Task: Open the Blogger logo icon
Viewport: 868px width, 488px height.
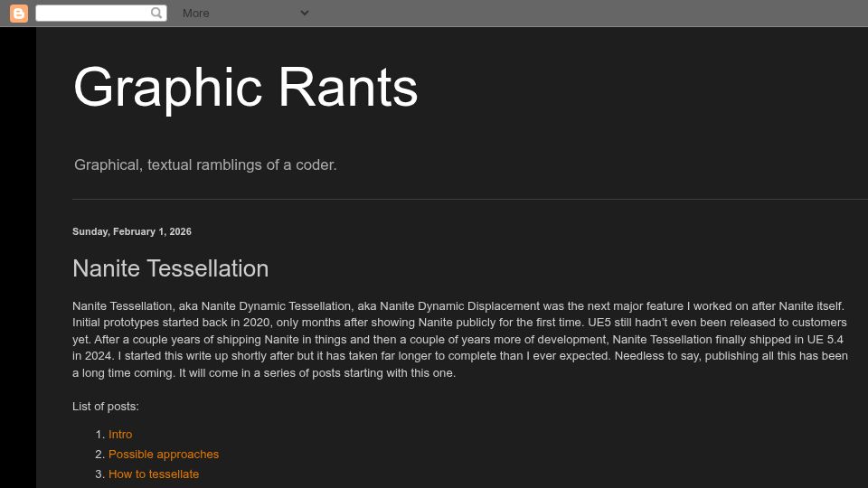Action: (19, 14)
